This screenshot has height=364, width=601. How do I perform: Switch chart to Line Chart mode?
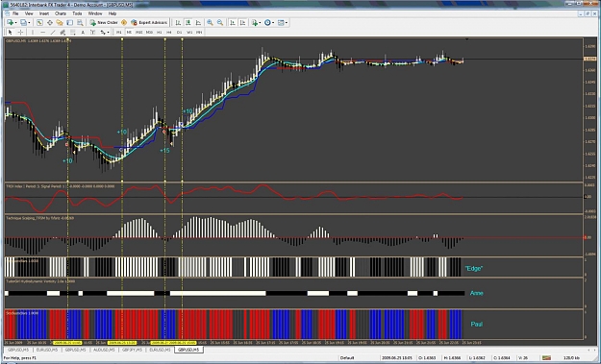click(x=198, y=23)
